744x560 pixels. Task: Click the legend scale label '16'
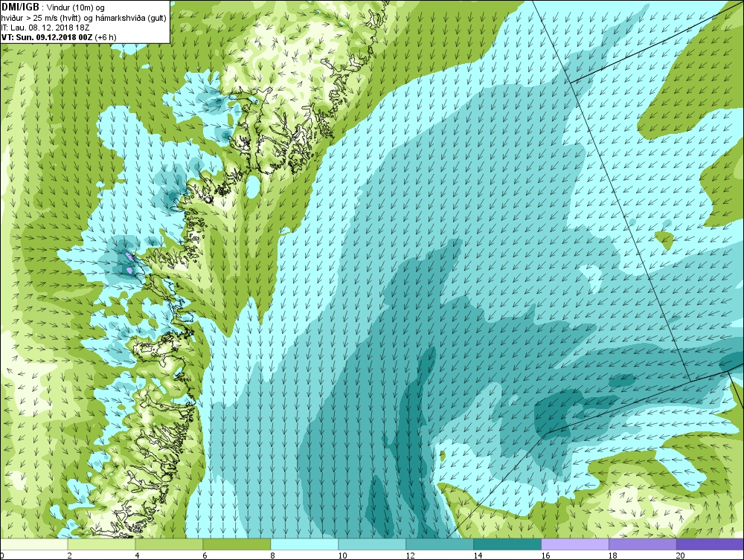click(545, 556)
